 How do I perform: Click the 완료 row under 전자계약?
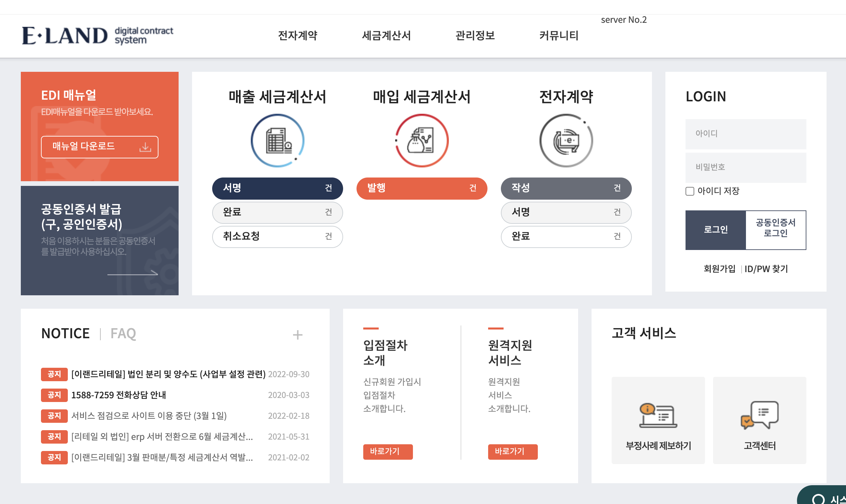[x=566, y=237]
